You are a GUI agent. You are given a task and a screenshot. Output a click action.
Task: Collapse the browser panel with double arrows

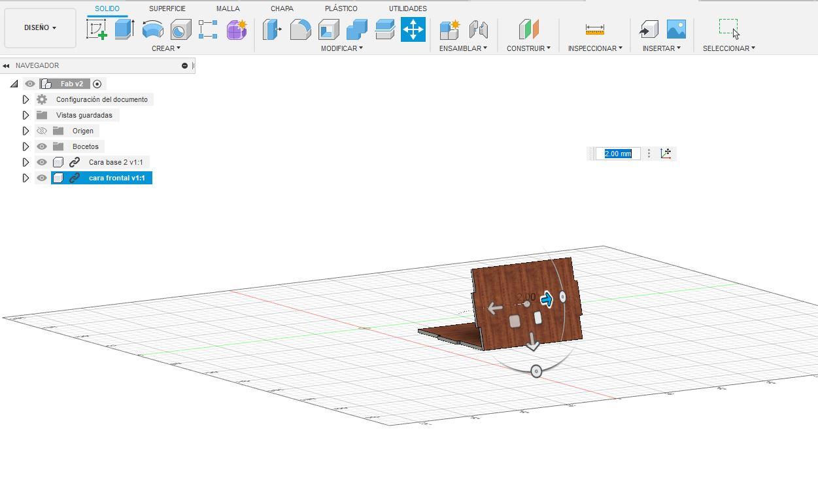coord(6,65)
